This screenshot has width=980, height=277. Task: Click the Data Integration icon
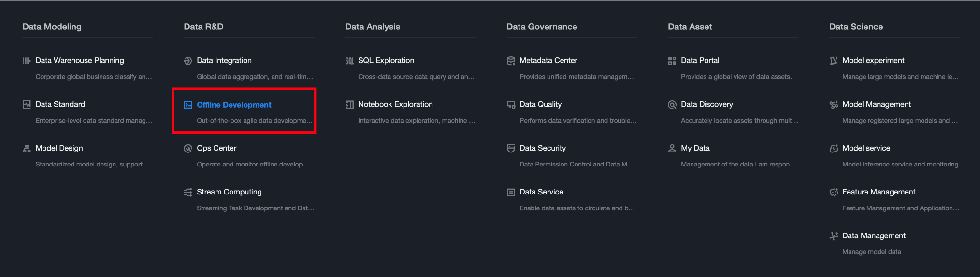click(188, 61)
